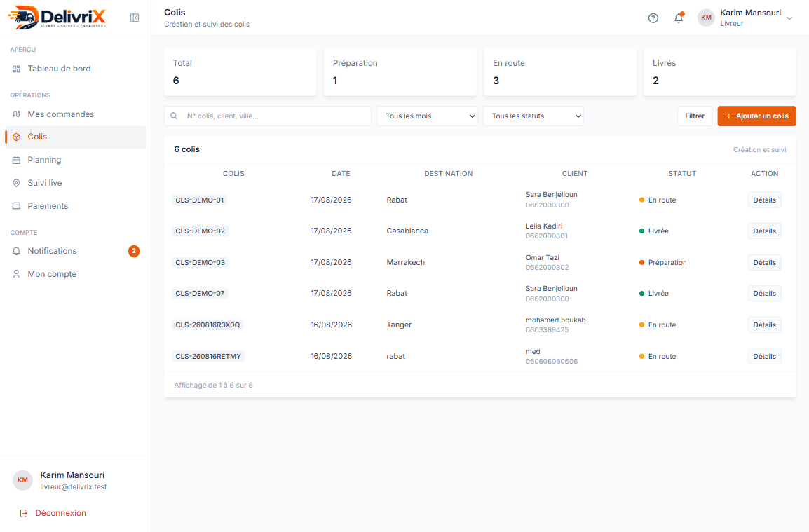Click the Total summary card
809x532 pixels.
(240, 72)
